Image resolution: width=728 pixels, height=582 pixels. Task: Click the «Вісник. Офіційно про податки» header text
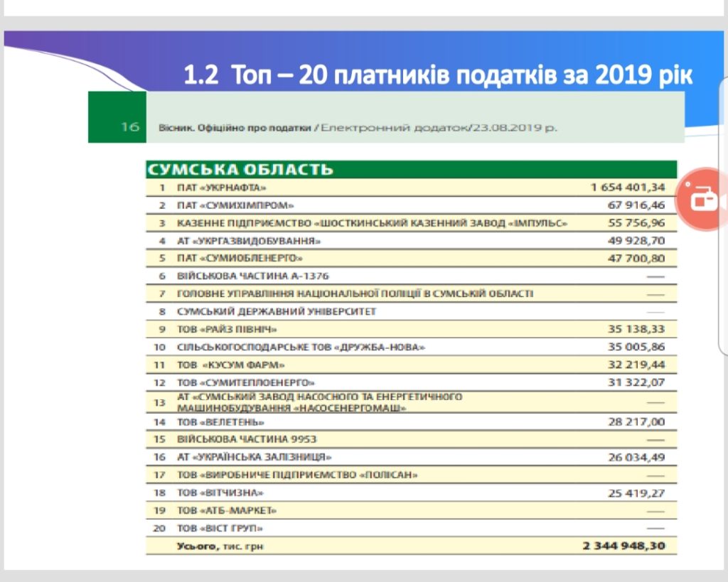[x=235, y=128]
